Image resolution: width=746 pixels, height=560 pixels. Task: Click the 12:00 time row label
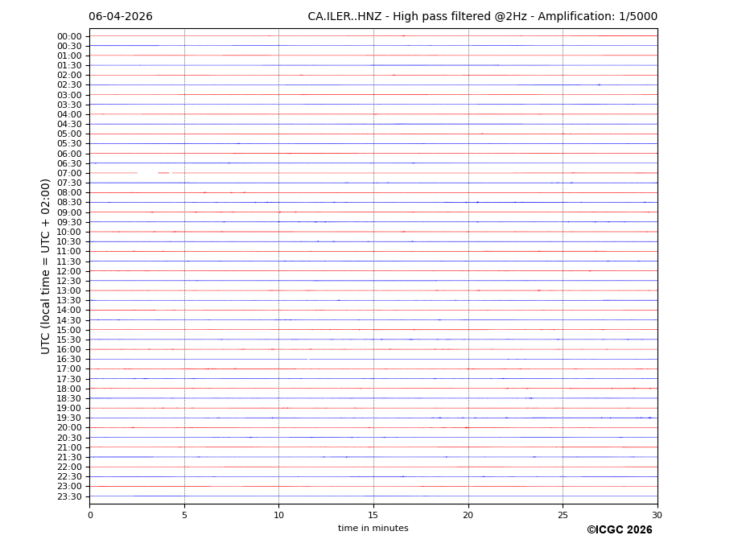(x=69, y=271)
